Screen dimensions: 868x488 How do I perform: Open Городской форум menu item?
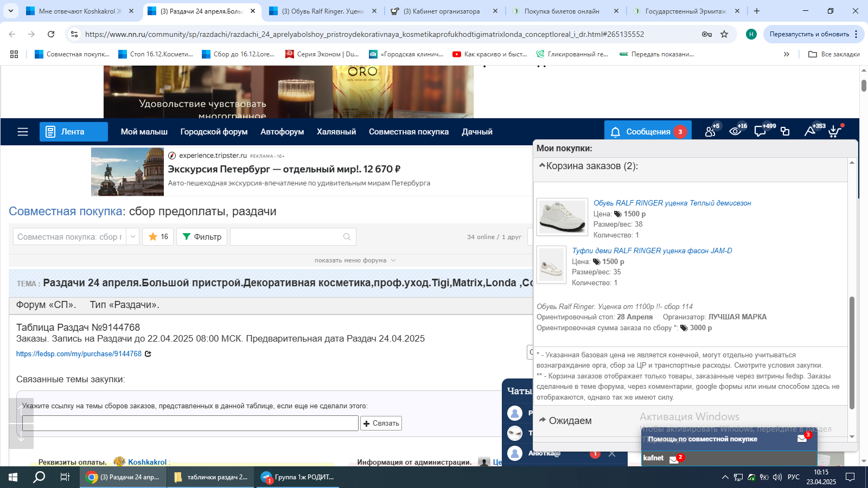214,132
